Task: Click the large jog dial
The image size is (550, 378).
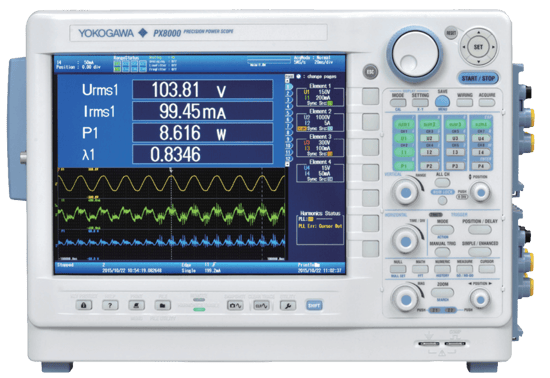Action: 415,53
